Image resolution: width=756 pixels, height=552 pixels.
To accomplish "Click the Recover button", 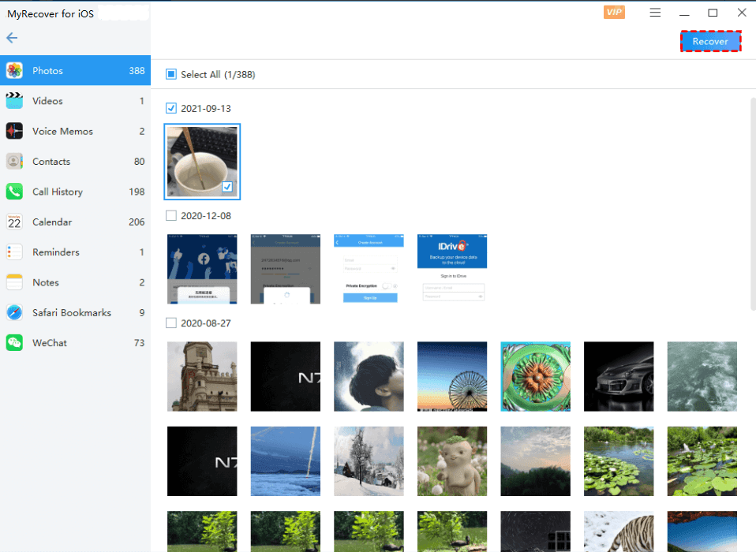I will coord(710,42).
